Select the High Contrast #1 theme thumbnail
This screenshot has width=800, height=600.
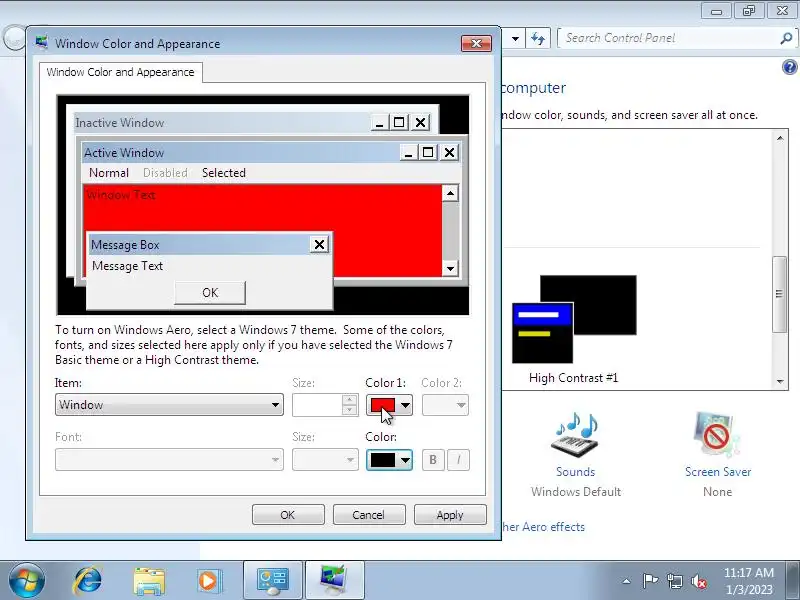point(574,319)
